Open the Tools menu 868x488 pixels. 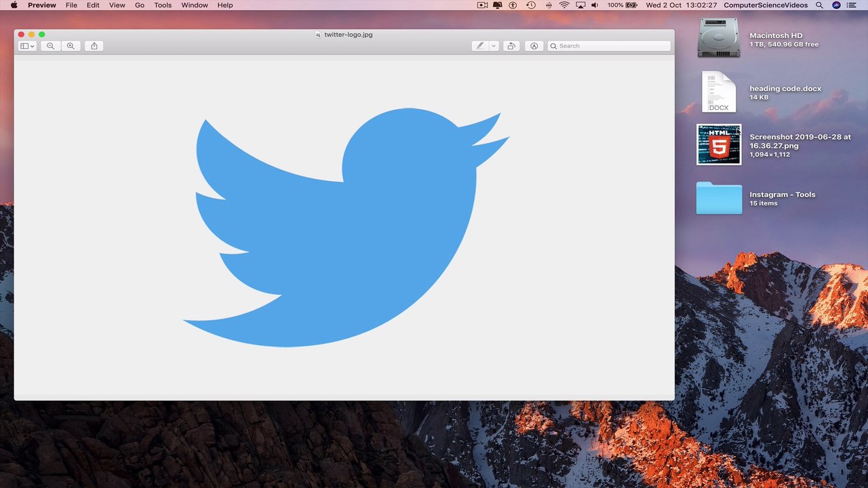tap(163, 5)
